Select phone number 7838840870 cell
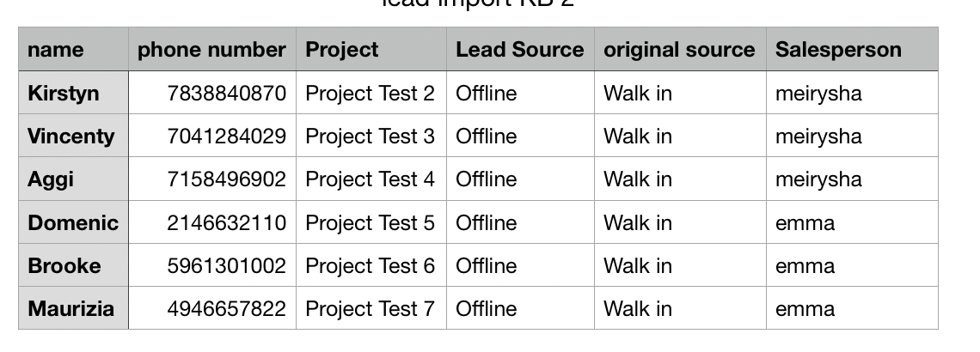 [x=211, y=93]
